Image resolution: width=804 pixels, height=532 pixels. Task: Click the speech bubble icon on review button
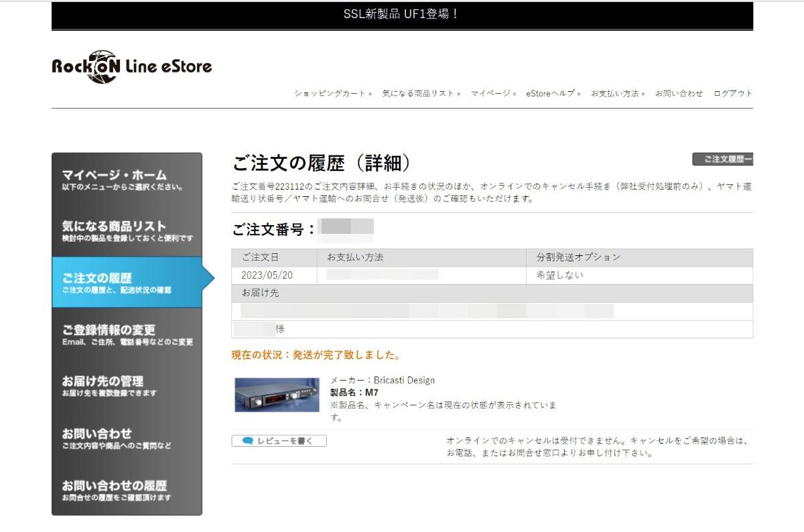coord(247,441)
